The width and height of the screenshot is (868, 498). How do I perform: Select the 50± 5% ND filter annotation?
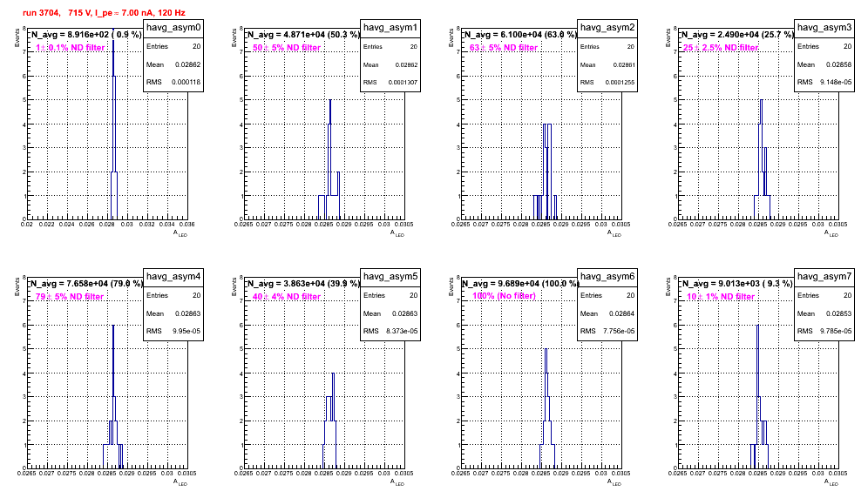click(287, 48)
